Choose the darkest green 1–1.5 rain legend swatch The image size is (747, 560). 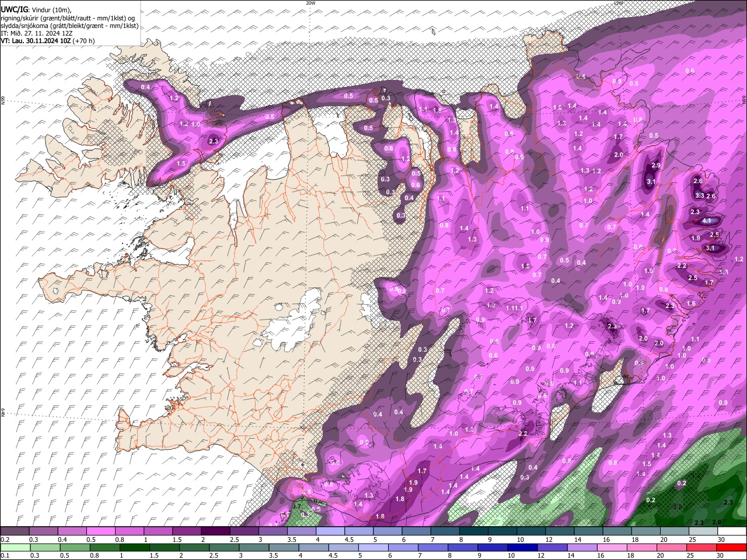tap(134, 548)
